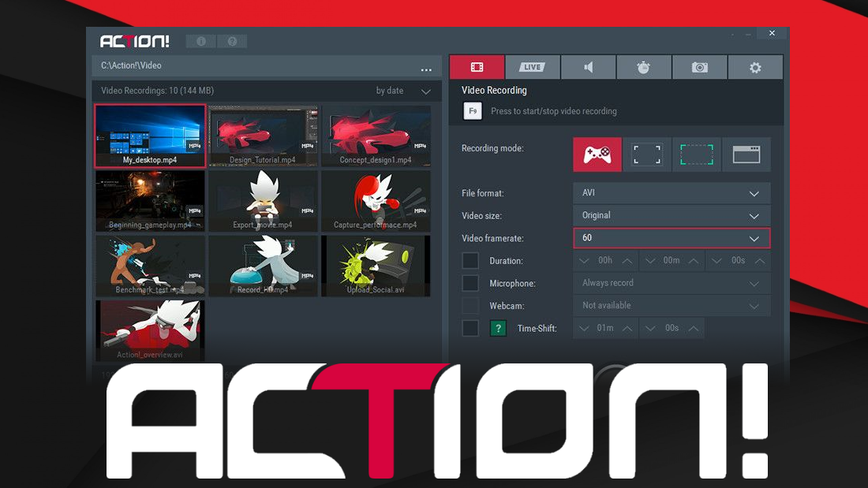Screen dimensions: 868x488
Task: Click the question mark help icon in header
Action: (232, 42)
